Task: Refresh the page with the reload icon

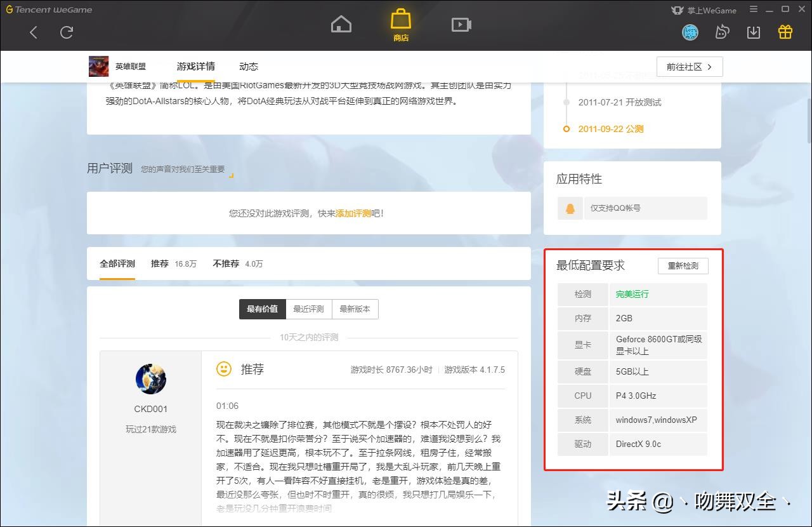Action: (67, 32)
